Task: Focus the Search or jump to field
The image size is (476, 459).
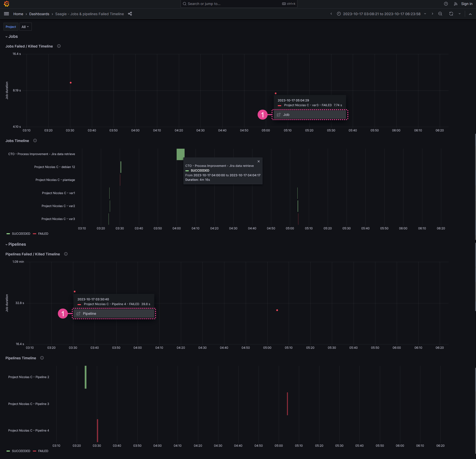Action: pos(239,4)
